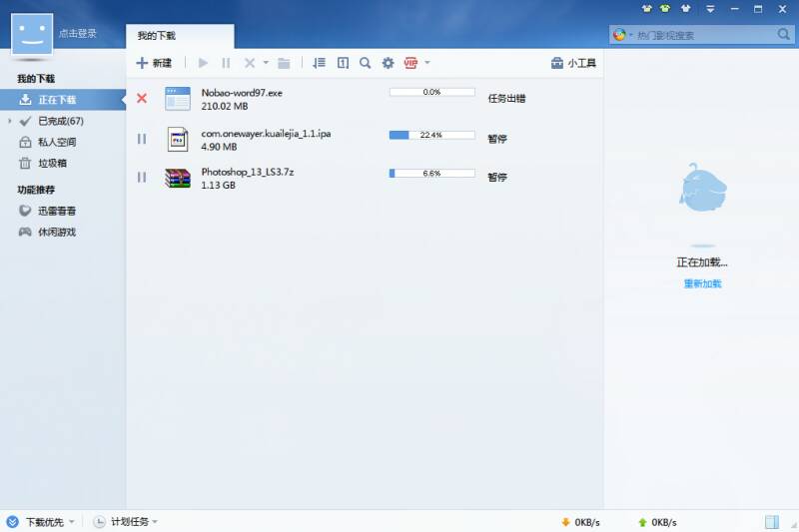Screen dimensions: 799x532
Task: Select the Nobao-word97.exe file name
Action: 242,93
